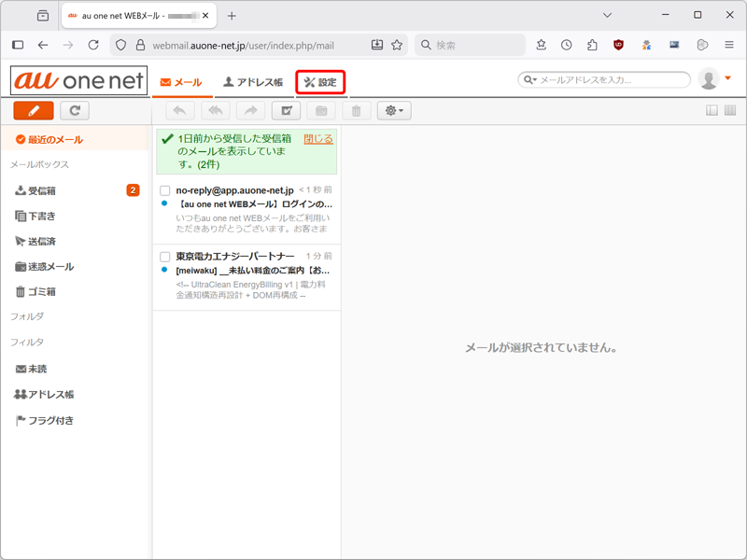Open the 設定 settings tab
Viewport: 747px width, 560px height.
tap(320, 82)
